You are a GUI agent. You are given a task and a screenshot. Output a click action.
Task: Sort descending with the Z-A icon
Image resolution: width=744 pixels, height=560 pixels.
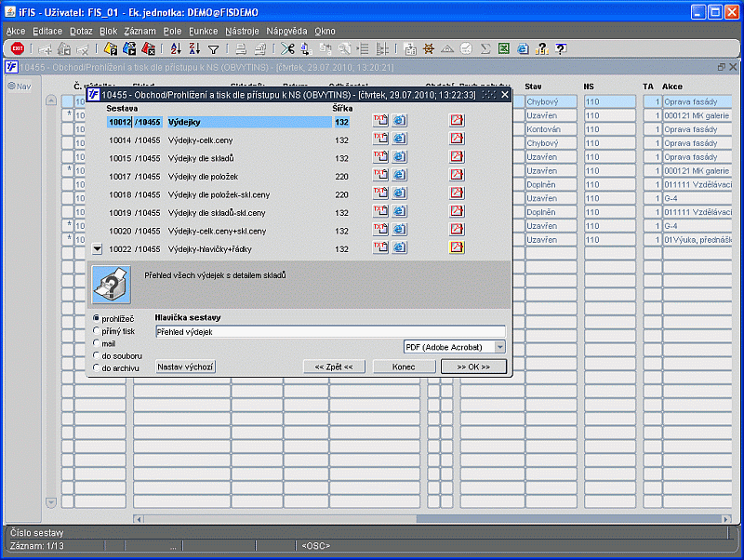[x=194, y=48]
